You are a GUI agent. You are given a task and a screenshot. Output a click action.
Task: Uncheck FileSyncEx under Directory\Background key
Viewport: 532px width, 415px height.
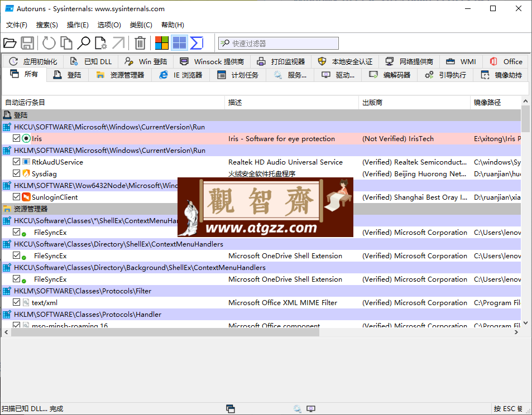[x=16, y=279]
